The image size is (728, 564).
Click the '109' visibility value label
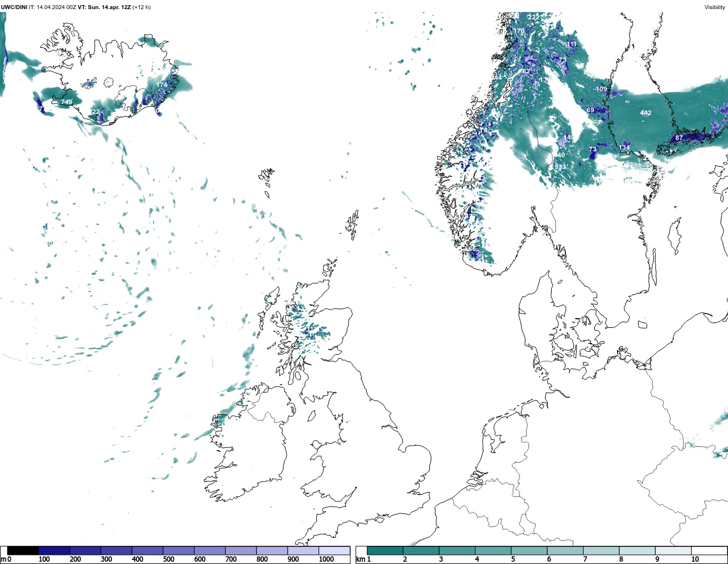pyautogui.click(x=601, y=89)
